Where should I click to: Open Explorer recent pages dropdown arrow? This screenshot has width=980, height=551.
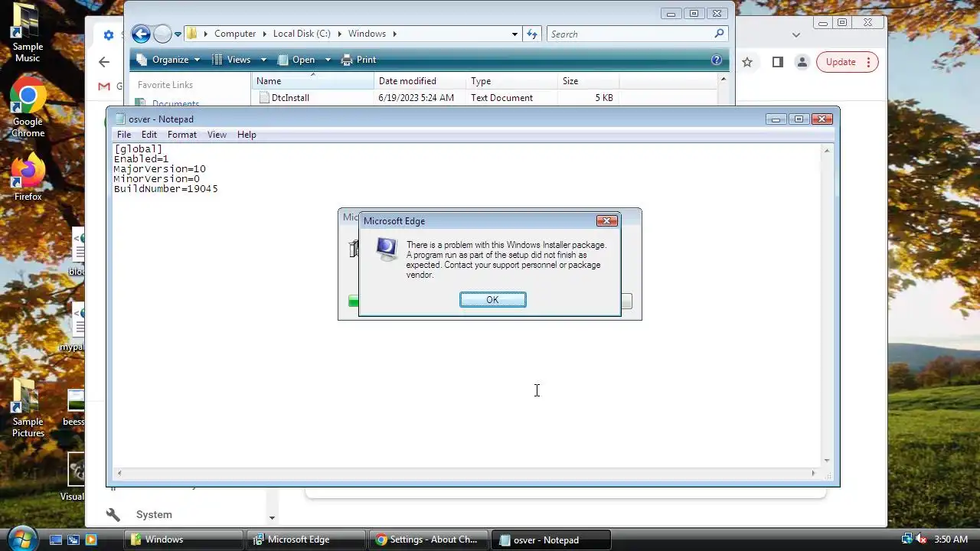point(178,34)
